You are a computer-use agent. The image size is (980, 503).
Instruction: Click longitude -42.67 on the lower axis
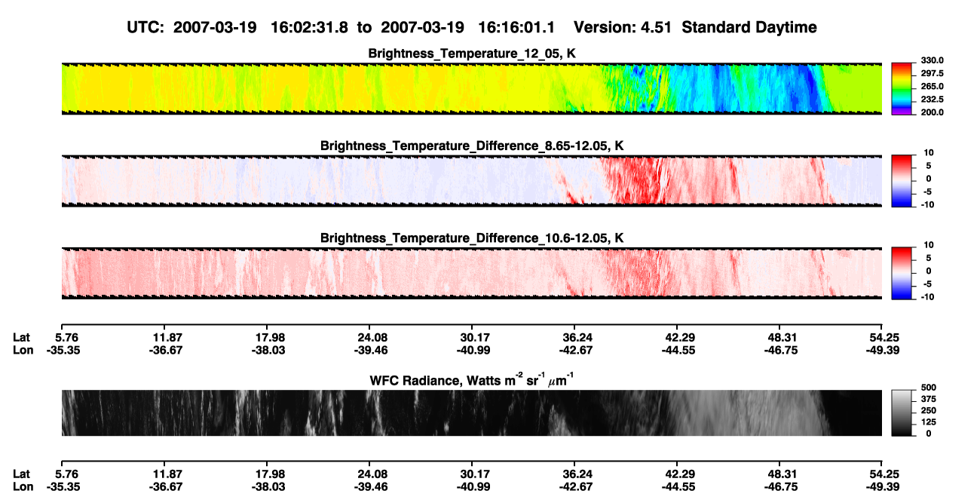(574, 487)
